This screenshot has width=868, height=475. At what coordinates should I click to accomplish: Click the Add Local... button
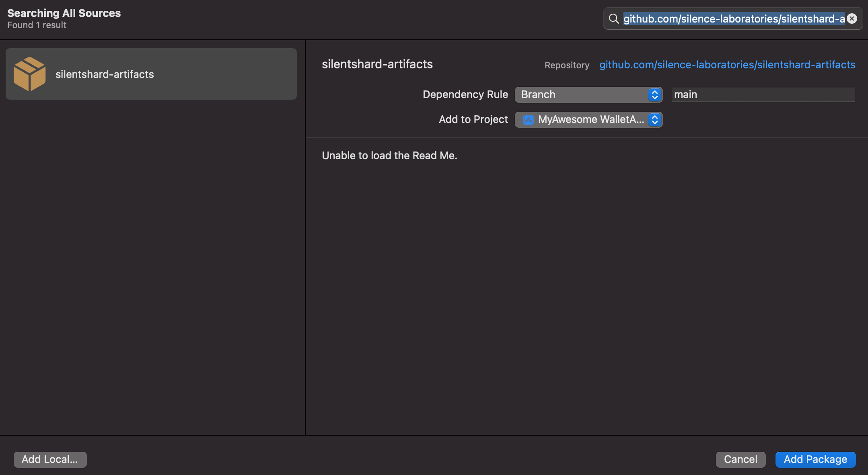click(x=50, y=459)
